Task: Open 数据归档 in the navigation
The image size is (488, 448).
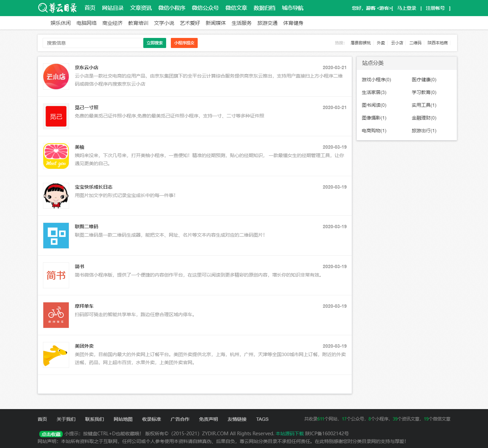Action: pos(264,8)
